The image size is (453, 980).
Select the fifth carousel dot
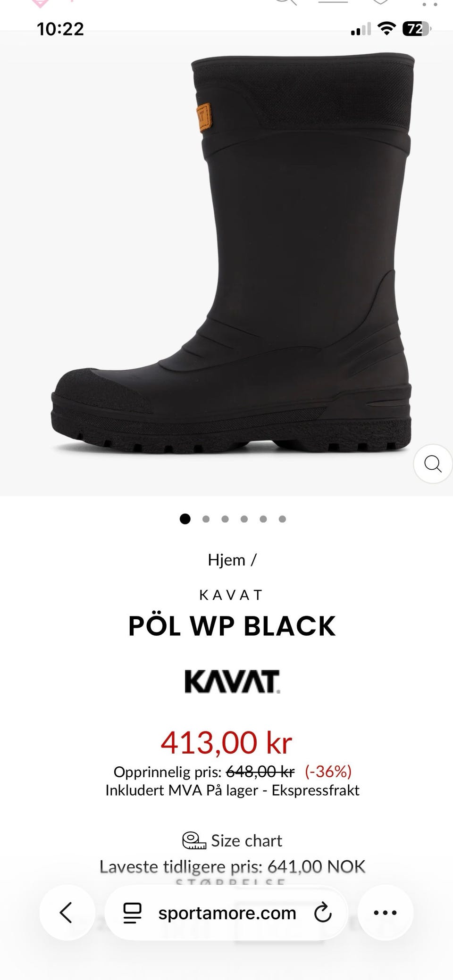263,519
